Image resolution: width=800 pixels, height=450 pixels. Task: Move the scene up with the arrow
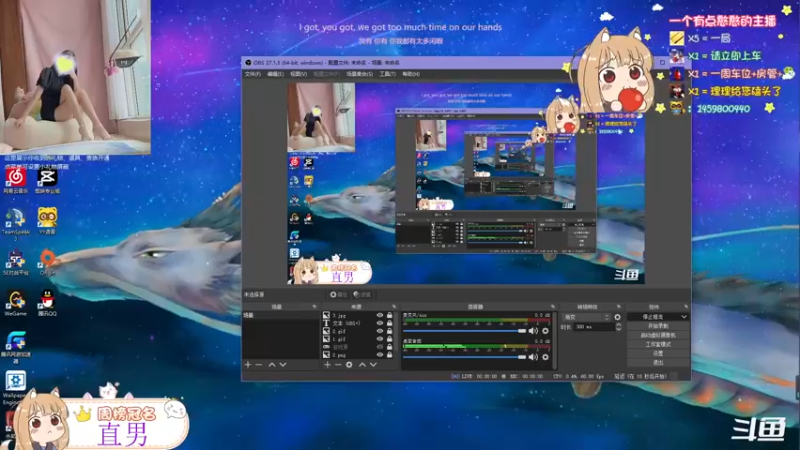[x=271, y=365]
